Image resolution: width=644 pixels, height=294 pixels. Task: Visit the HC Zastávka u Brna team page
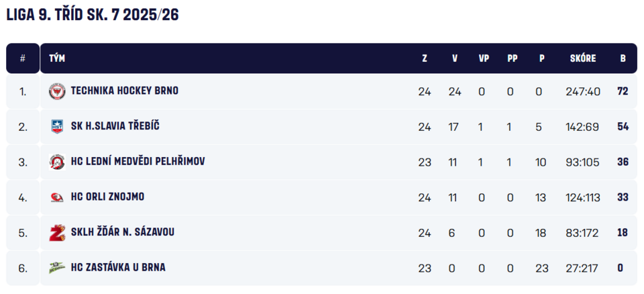click(118, 268)
